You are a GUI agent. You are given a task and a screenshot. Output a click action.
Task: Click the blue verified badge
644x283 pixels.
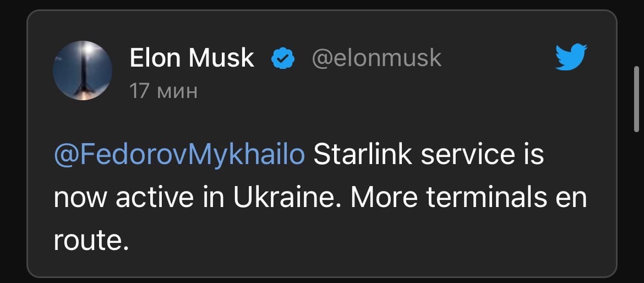(x=283, y=58)
